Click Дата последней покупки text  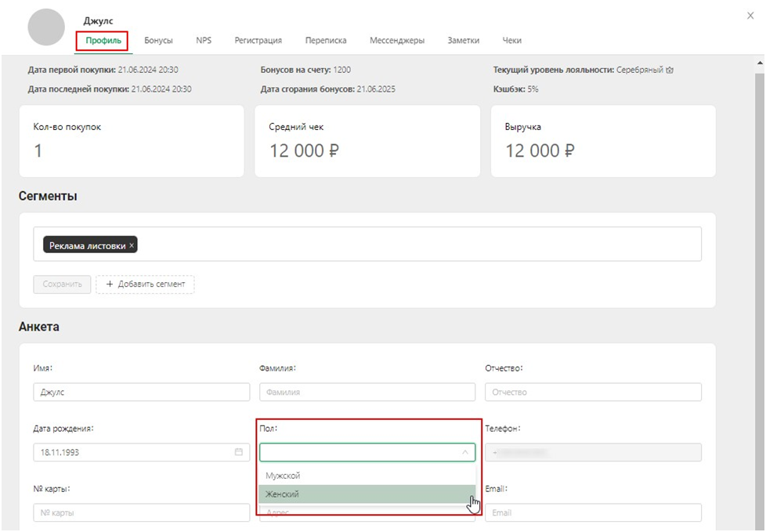tap(110, 89)
